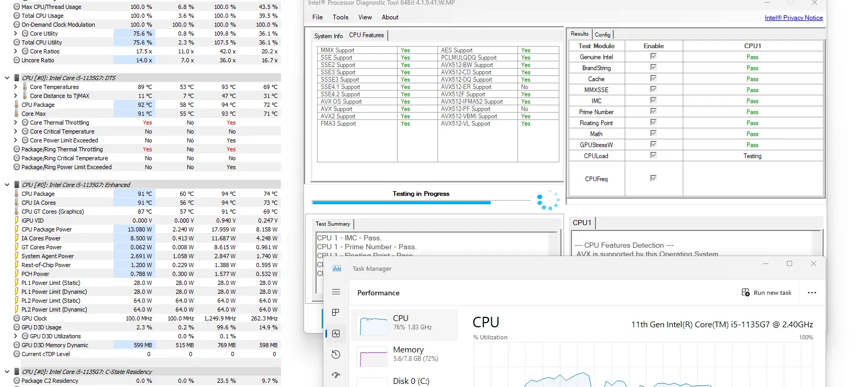Toggle the CPUFreq test checkbox

click(653, 179)
